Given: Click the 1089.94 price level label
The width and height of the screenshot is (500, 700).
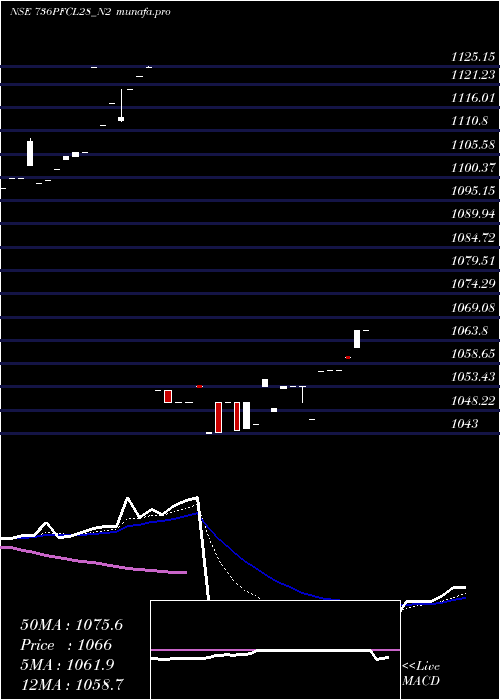Looking at the screenshot, I should point(473,214).
